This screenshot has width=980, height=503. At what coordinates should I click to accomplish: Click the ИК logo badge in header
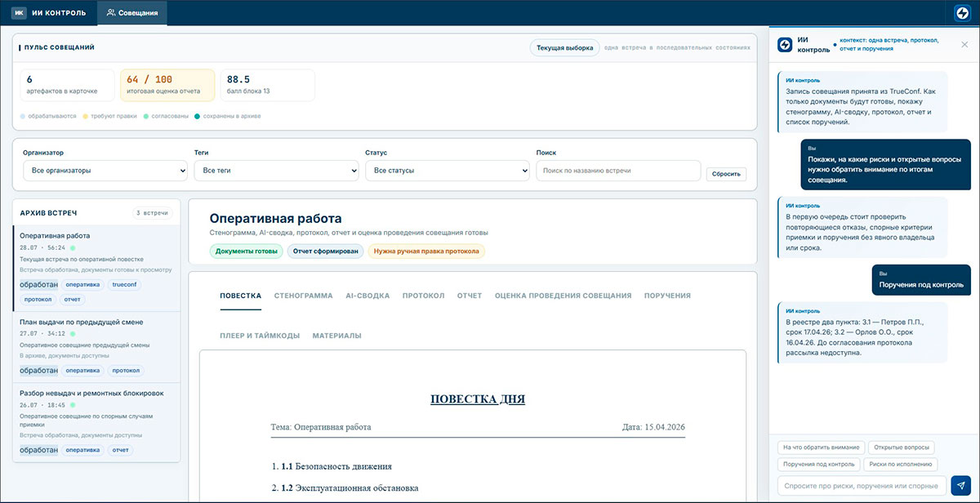[x=19, y=13]
